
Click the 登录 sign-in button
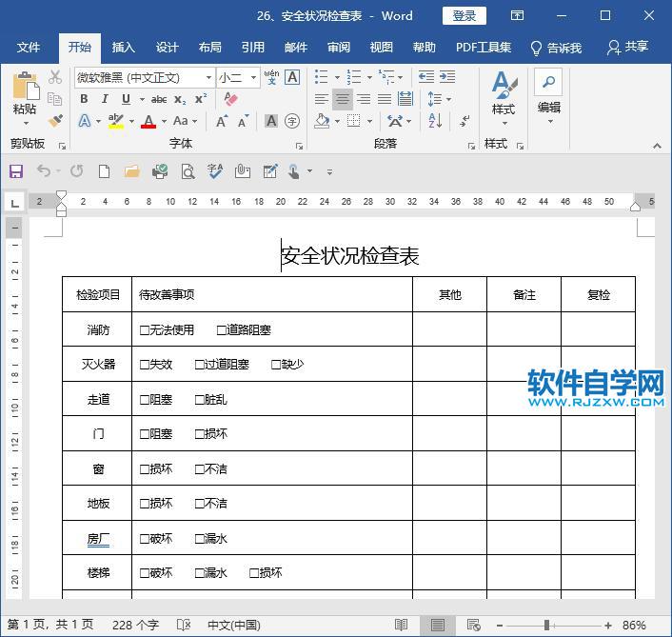click(x=464, y=16)
